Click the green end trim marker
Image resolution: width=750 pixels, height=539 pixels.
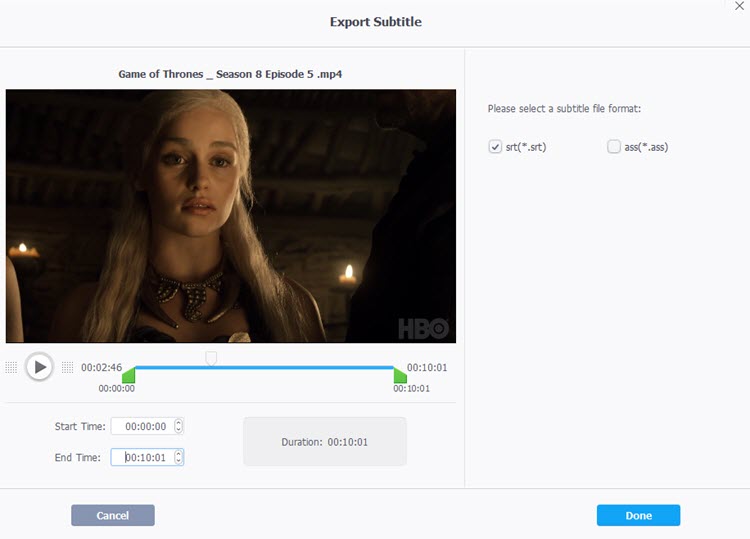[400, 374]
